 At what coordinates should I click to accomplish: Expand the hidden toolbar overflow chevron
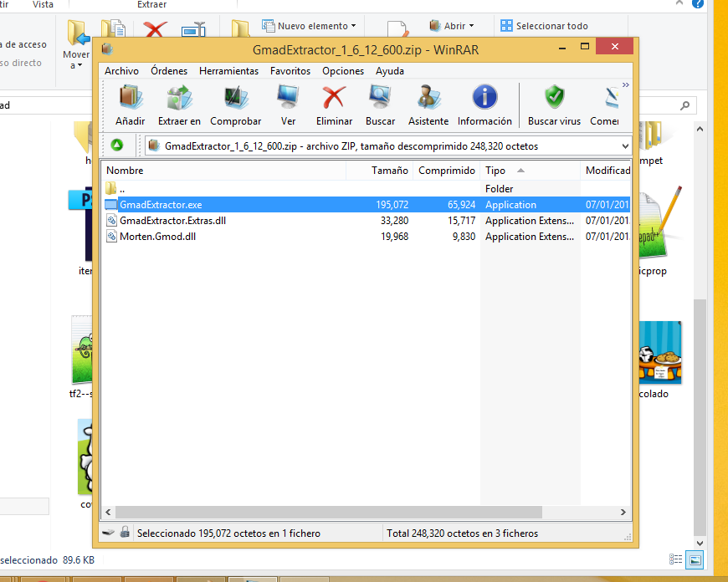pos(626,85)
